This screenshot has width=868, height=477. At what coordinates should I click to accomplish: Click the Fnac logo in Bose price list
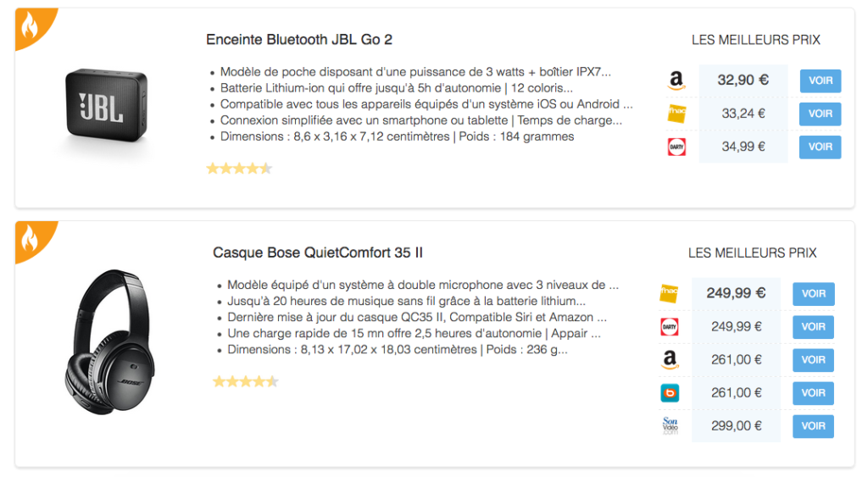(670, 293)
